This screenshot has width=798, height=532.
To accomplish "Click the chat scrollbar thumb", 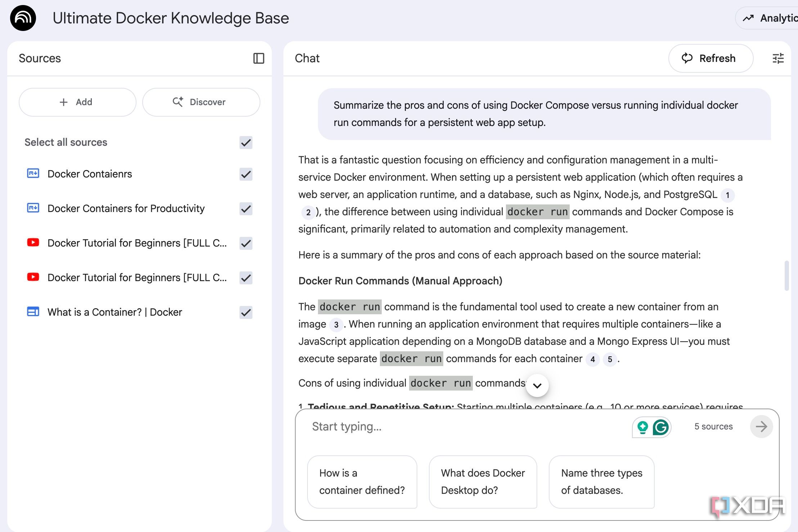I will pos(786,275).
